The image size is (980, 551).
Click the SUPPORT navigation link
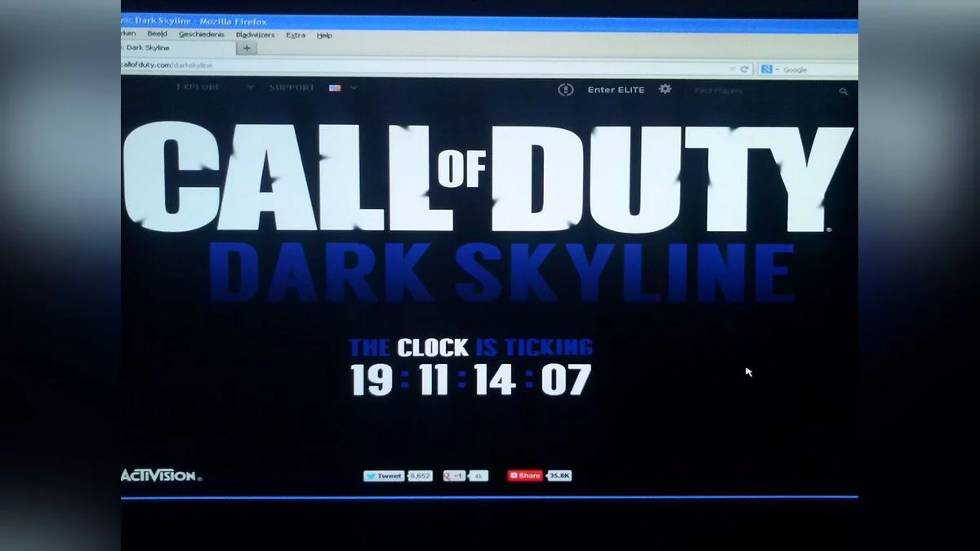tap(292, 87)
